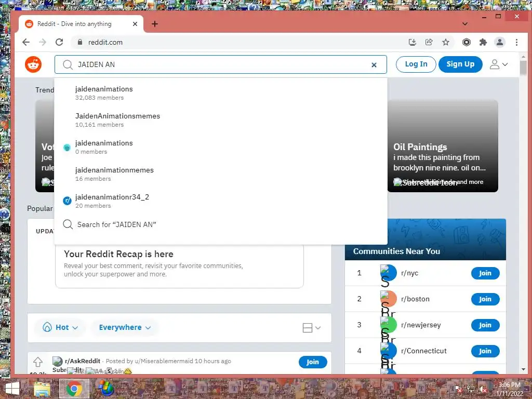Click the teal avatar of jaidenanimations

(x=67, y=147)
